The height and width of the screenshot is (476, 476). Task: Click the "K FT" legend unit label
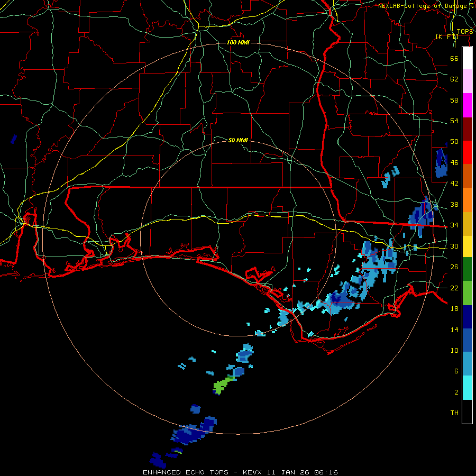click(447, 37)
